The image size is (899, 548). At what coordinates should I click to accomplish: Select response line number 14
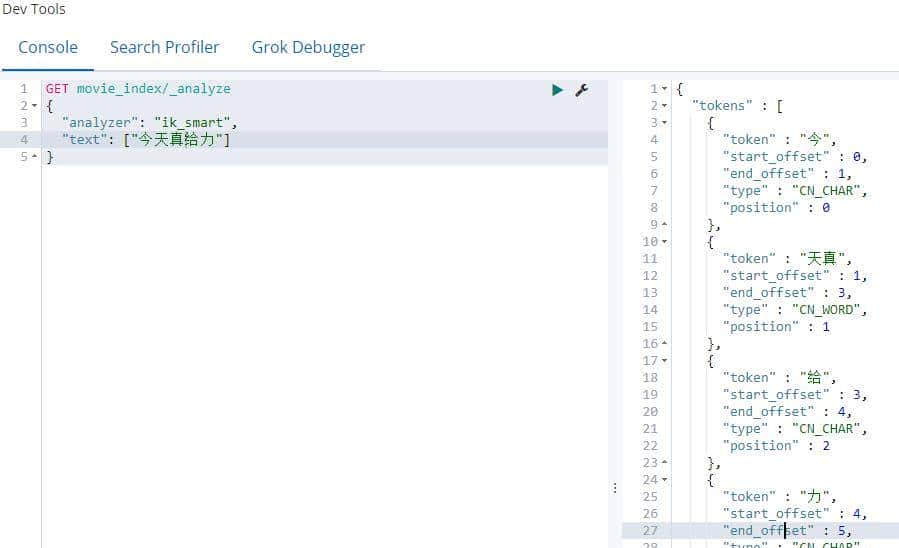(650, 310)
